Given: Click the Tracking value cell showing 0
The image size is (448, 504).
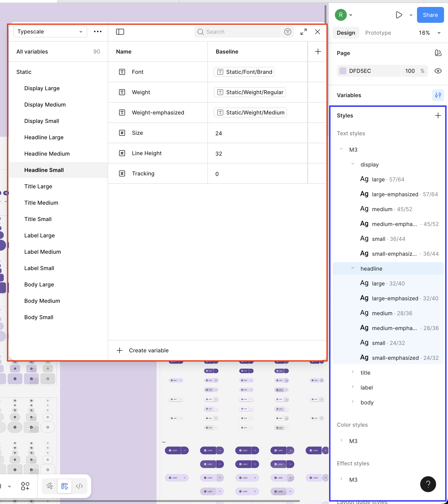Looking at the screenshot, I should pos(257,174).
